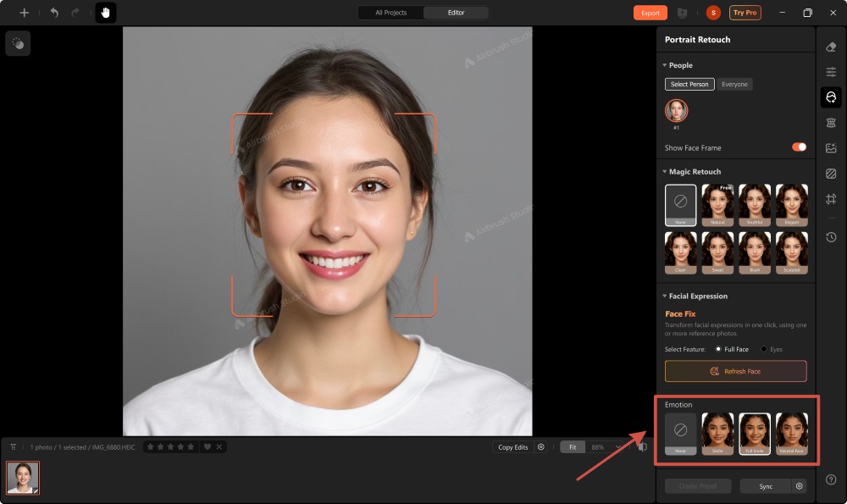Select None Magic Retouch preset

[x=681, y=205]
